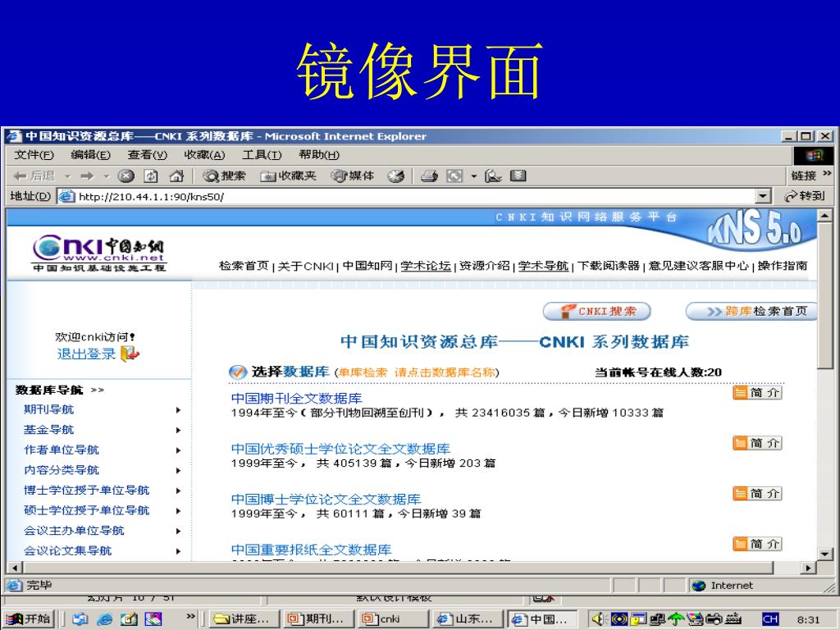The image size is (840, 630).
Task: Open the 帮助(H) menu
Action: click(x=319, y=155)
